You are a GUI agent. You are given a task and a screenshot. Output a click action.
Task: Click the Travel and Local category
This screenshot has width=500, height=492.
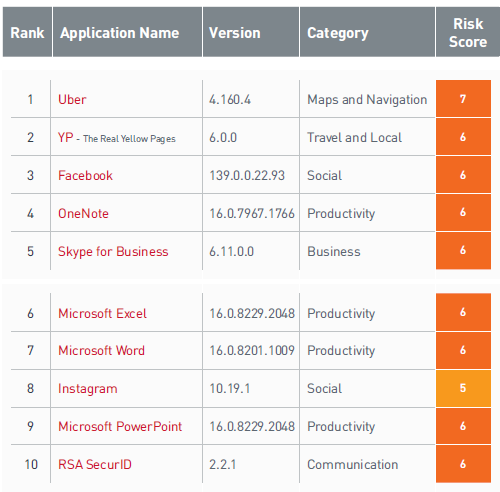point(354,137)
